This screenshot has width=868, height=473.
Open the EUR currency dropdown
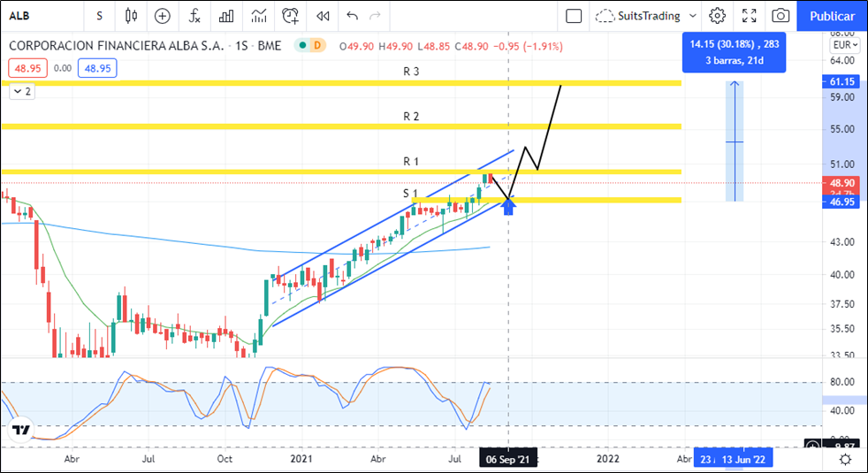point(845,45)
